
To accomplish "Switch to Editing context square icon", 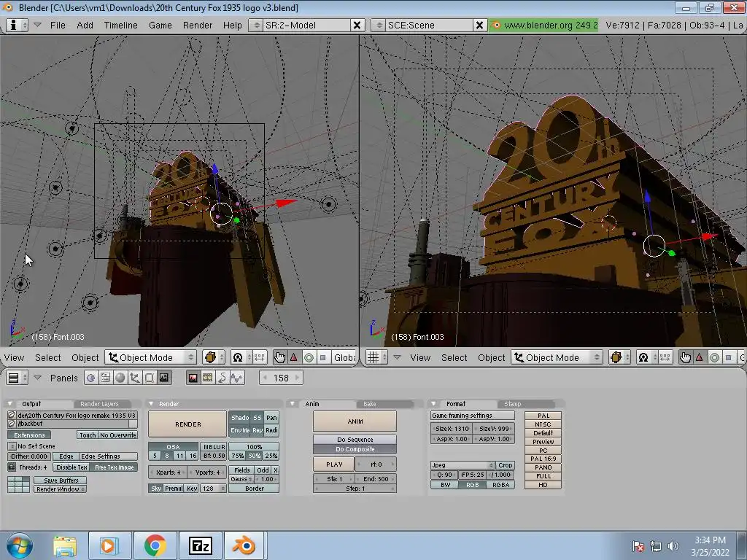I will click(149, 378).
